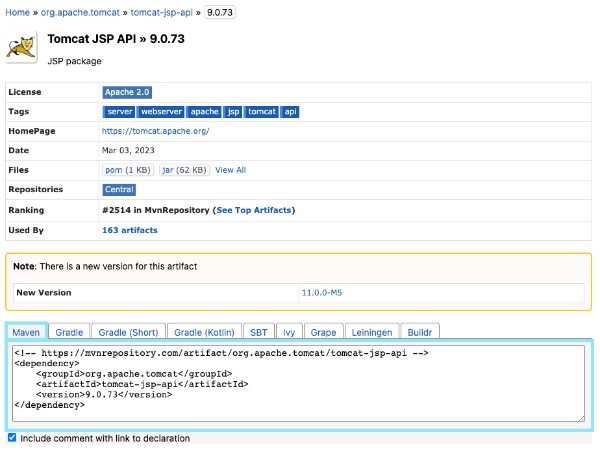Select the jsp tag
Viewport: 600px width, 460px height.
(233, 112)
